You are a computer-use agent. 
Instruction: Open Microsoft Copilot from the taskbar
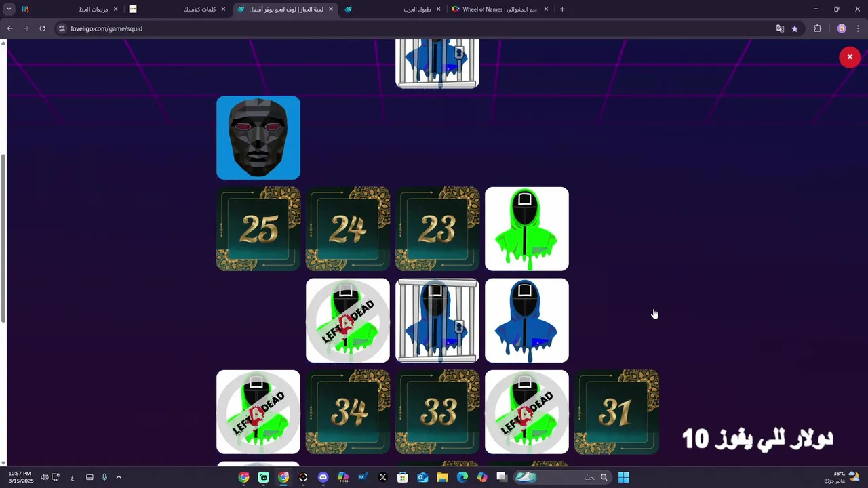[x=482, y=477]
